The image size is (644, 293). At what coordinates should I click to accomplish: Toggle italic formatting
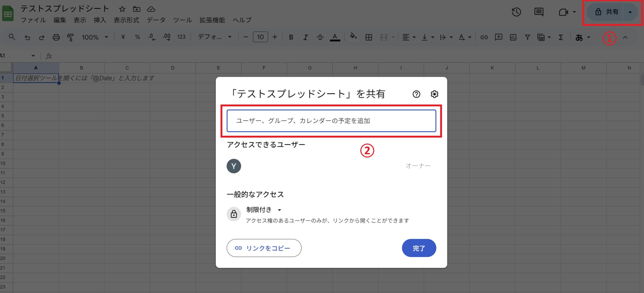(305, 37)
